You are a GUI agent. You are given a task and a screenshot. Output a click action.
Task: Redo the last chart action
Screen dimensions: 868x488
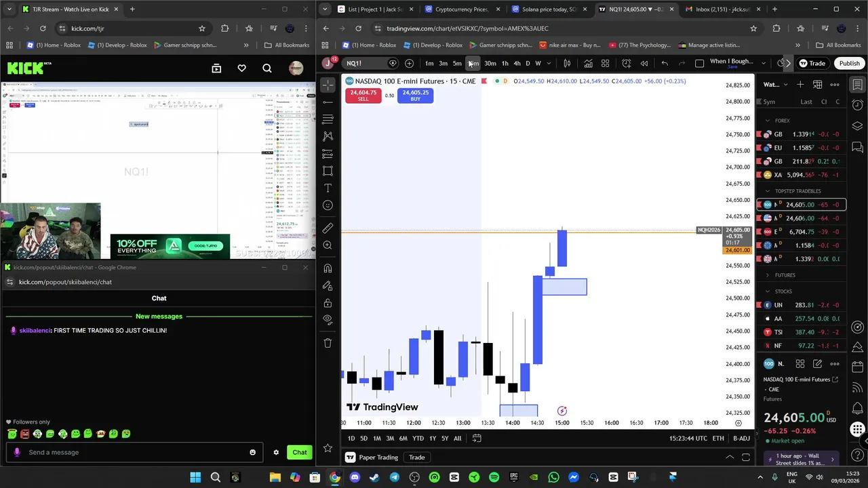pyautogui.click(x=682, y=64)
